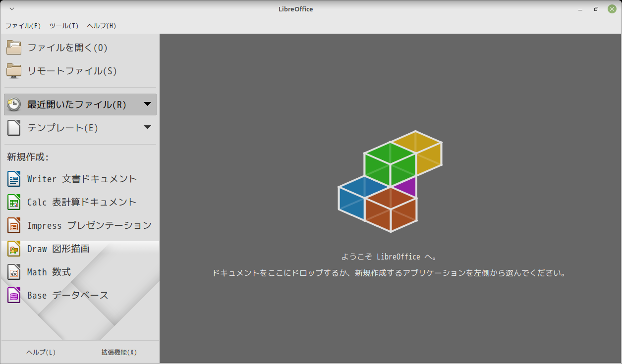Click the Writer document icon
Viewport: 622px width, 364px height.
click(x=14, y=179)
